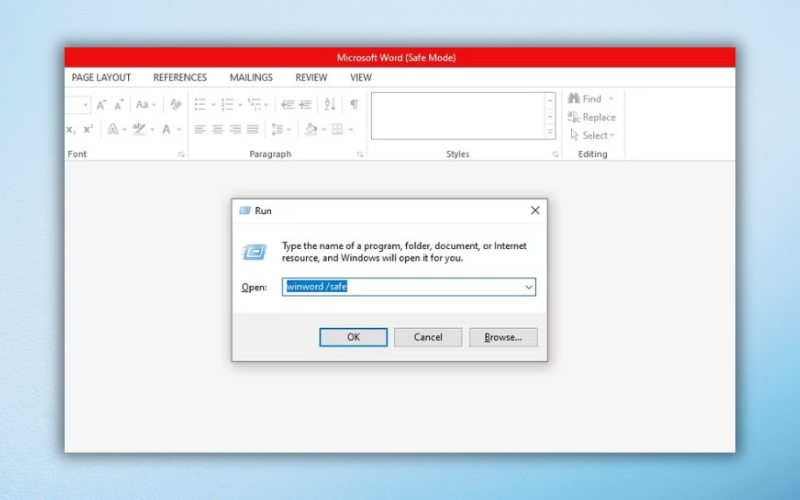Switch to the VIEW tab
800x500 pixels.
[361, 78]
